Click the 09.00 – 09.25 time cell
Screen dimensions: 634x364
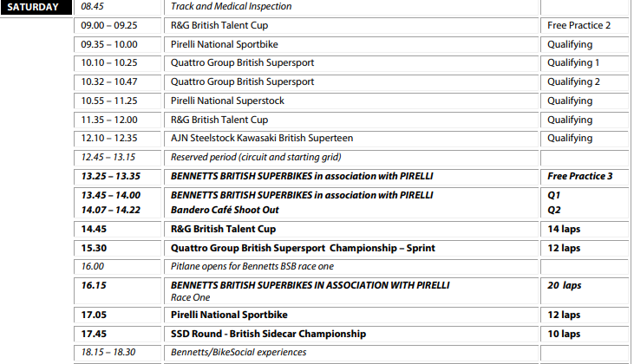pyautogui.click(x=117, y=25)
